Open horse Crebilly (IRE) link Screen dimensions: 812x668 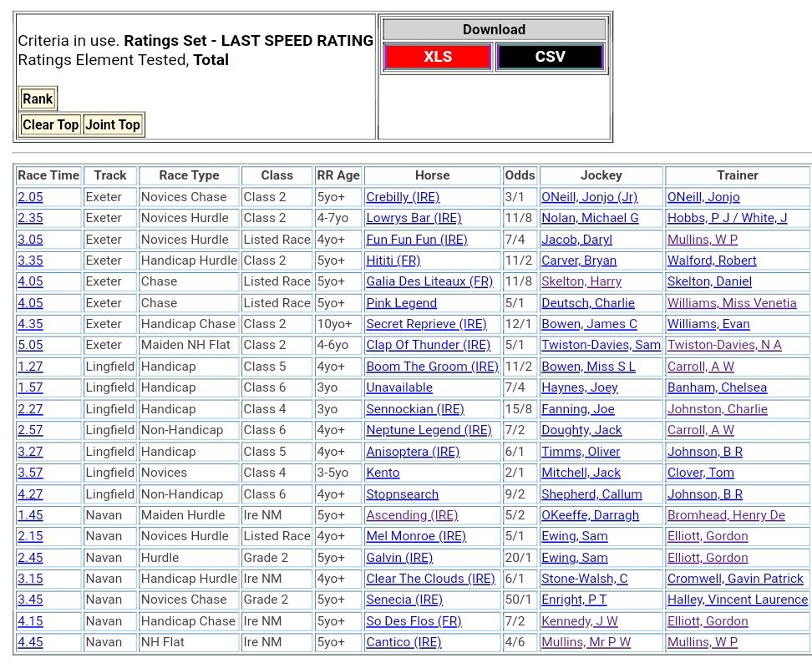[x=402, y=197]
